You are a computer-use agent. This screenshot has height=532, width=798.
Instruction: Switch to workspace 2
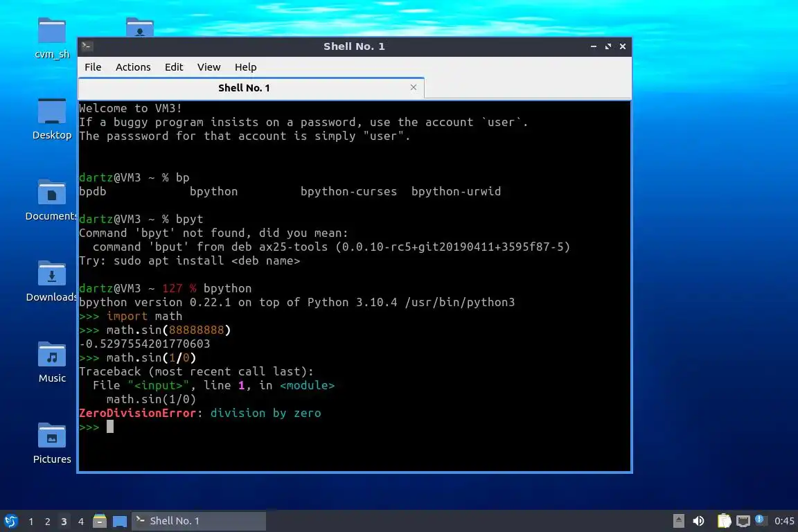tap(47, 522)
